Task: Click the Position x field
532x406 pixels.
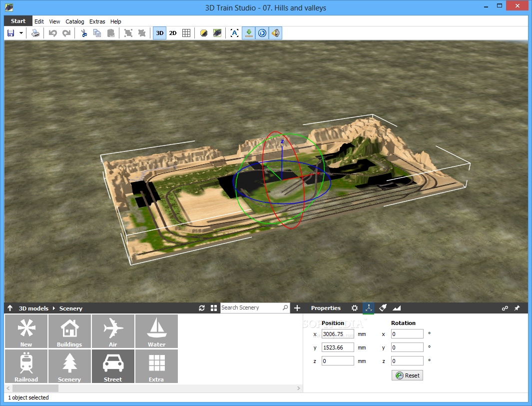Action: (x=338, y=334)
